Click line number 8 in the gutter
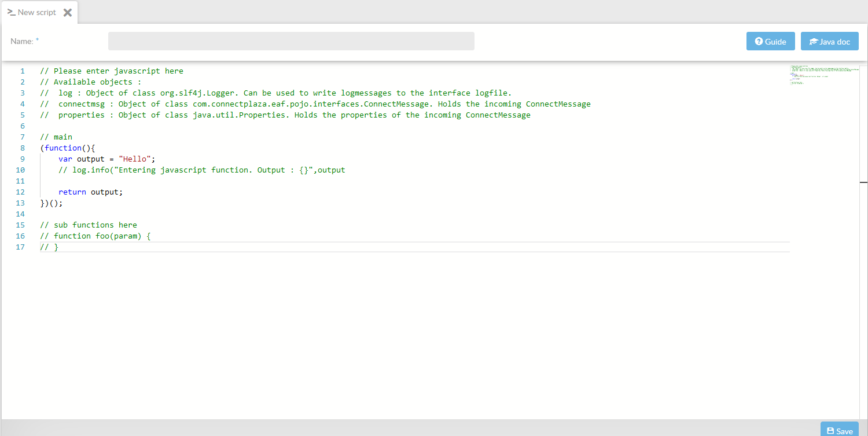Image resolution: width=868 pixels, height=436 pixels. tap(22, 148)
